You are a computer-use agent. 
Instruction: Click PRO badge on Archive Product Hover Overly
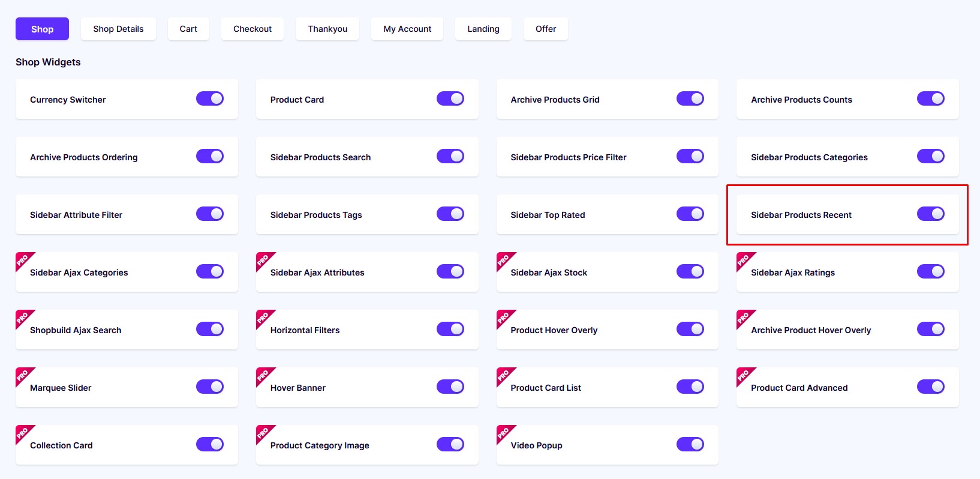tap(744, 318)
